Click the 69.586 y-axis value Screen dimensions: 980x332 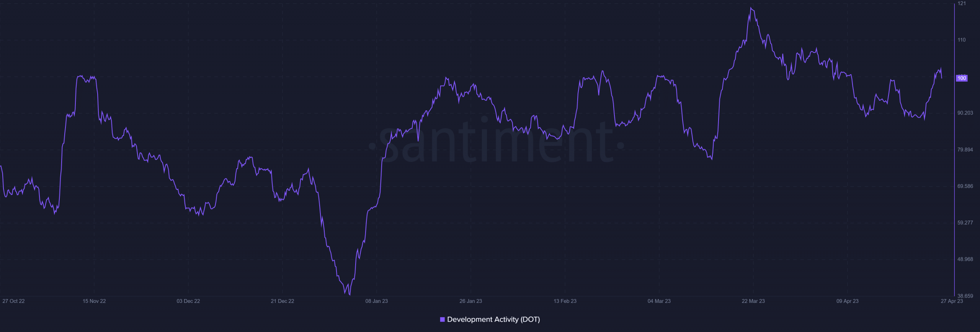coord(965,186)
